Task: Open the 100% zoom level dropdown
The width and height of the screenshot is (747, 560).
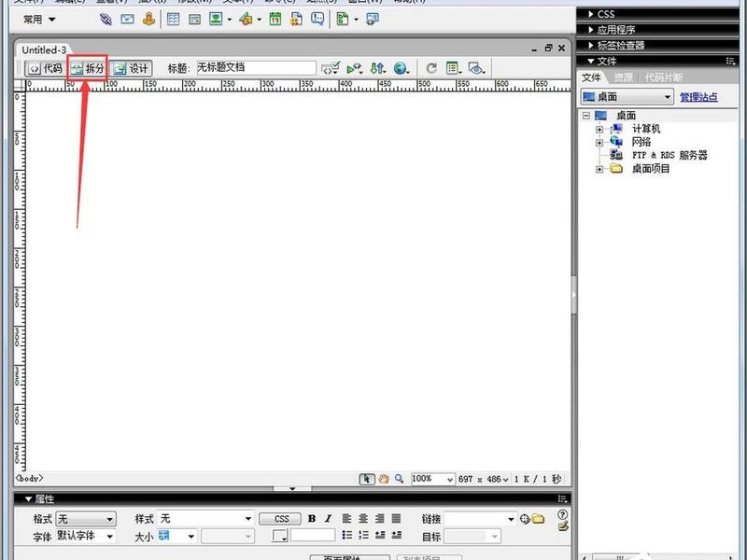Action: click(x=432, y=479)
